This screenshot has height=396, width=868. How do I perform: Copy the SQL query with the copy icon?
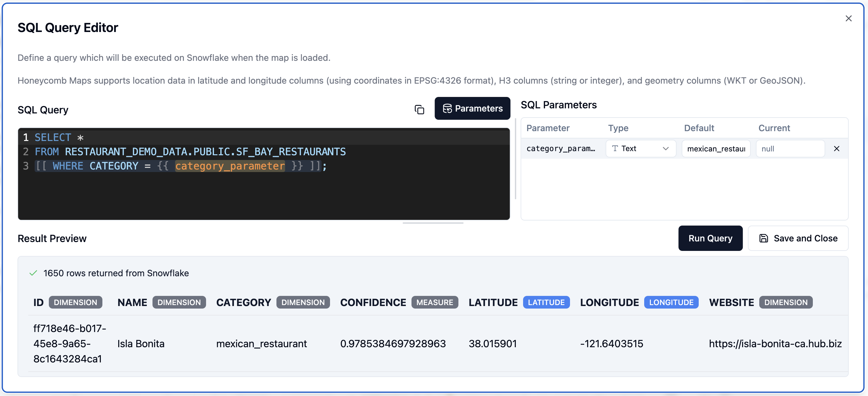[419, 109]
